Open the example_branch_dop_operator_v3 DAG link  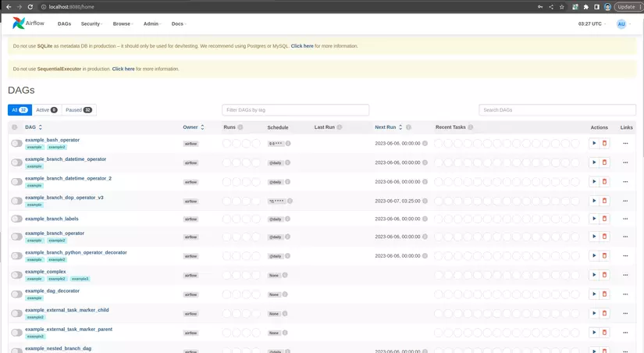(x=64, y=198)
